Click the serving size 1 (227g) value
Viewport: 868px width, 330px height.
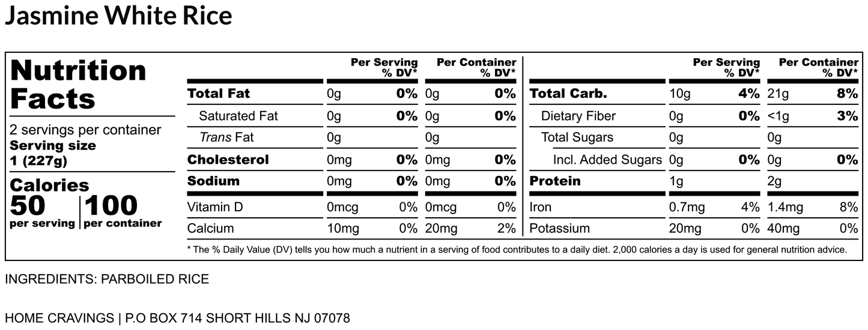point(39,161)
